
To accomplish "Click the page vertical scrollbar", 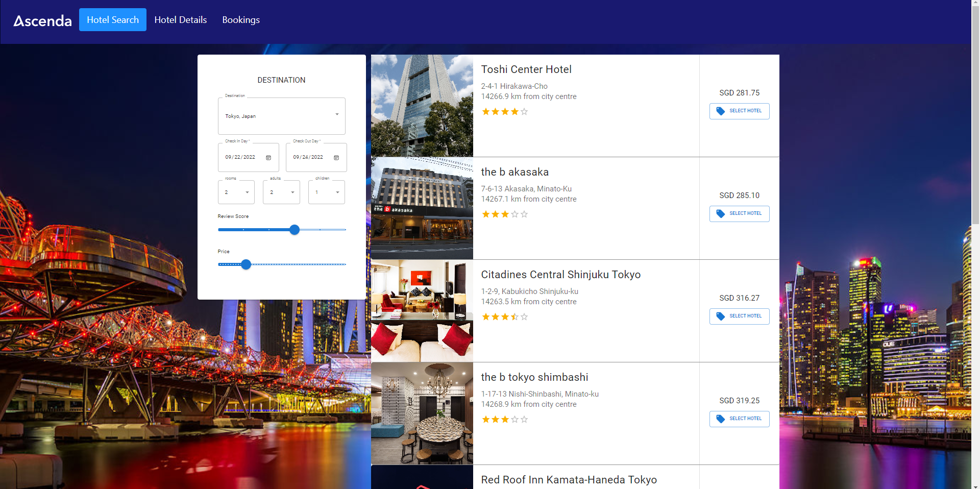I will (975, 115).
